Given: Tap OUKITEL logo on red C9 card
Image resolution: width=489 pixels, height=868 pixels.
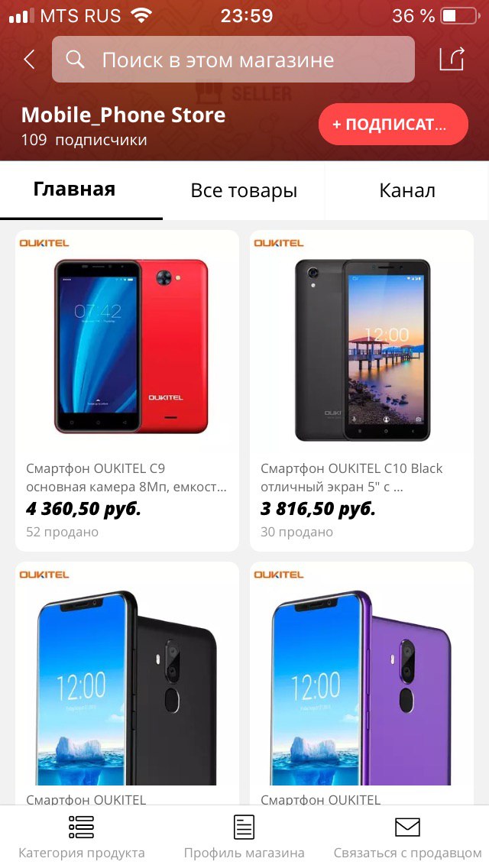Looking at the screenshot, I should tap(44, 243).
